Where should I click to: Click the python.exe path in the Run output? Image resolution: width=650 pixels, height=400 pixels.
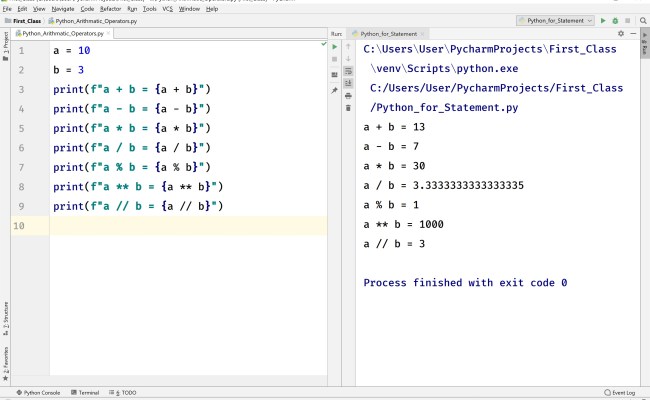[444, 68]
